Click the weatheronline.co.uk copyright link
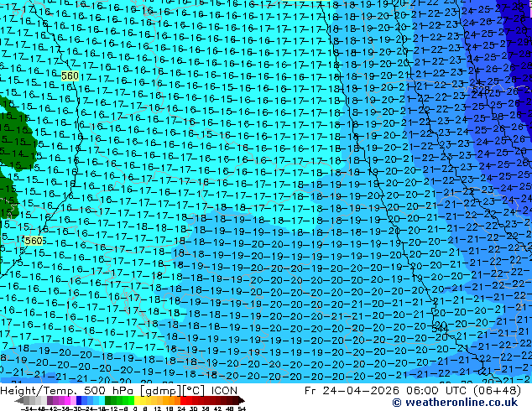Image resolution: width=532 pixels, height=411 pixels. point(455,403)
